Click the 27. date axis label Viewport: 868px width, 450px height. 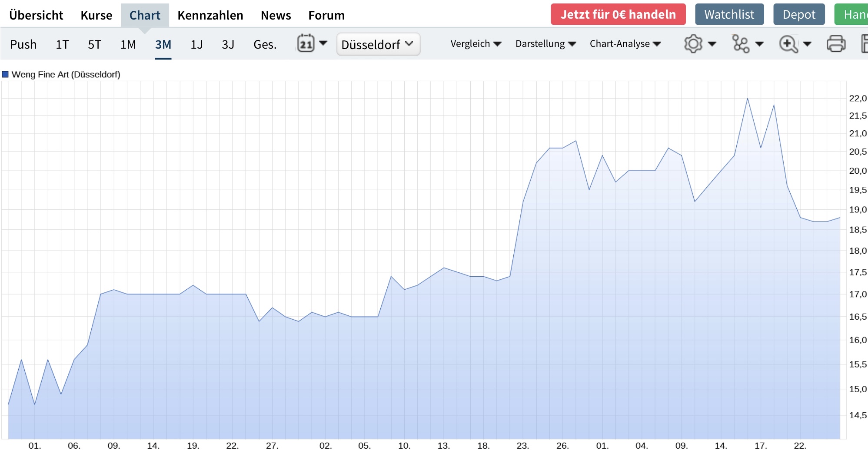(272, 445)
